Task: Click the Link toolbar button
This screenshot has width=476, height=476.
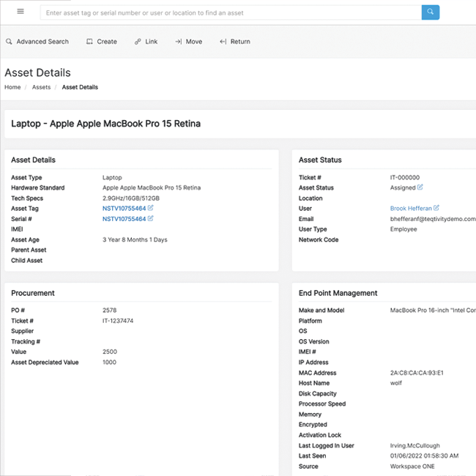Action: click(146, 42)
